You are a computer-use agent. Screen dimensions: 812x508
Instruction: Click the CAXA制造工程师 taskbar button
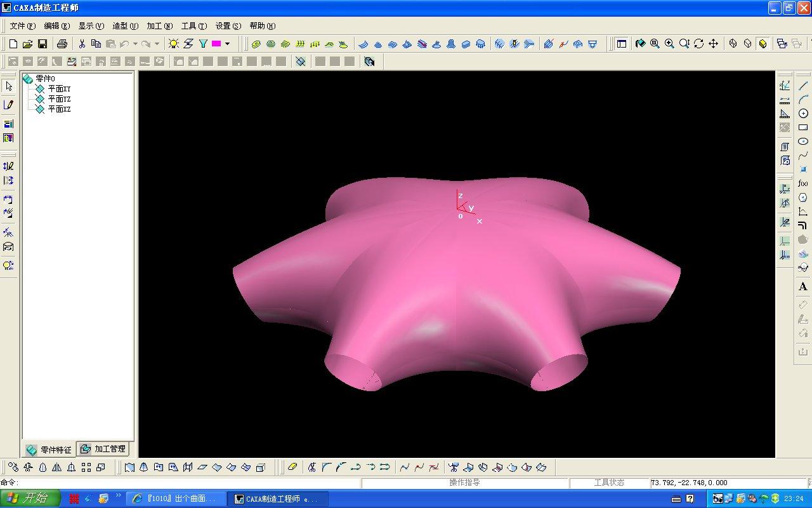tap(277, 498)
